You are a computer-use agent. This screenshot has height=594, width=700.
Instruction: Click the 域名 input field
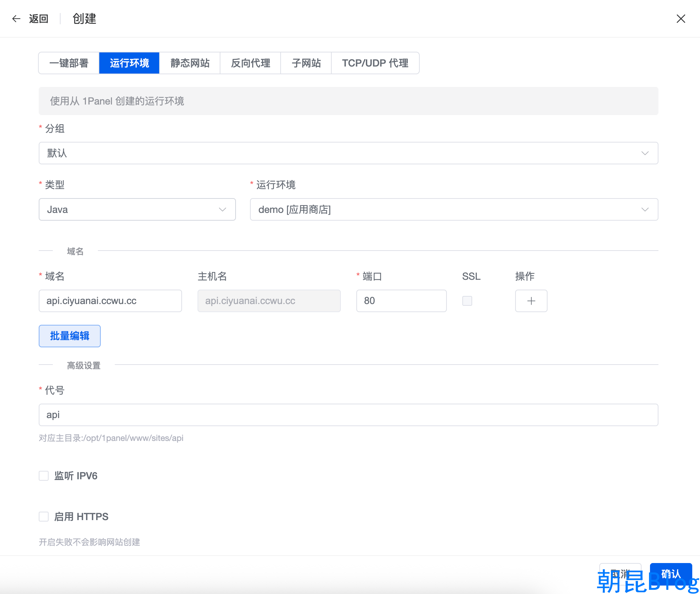tap(110, 301)
